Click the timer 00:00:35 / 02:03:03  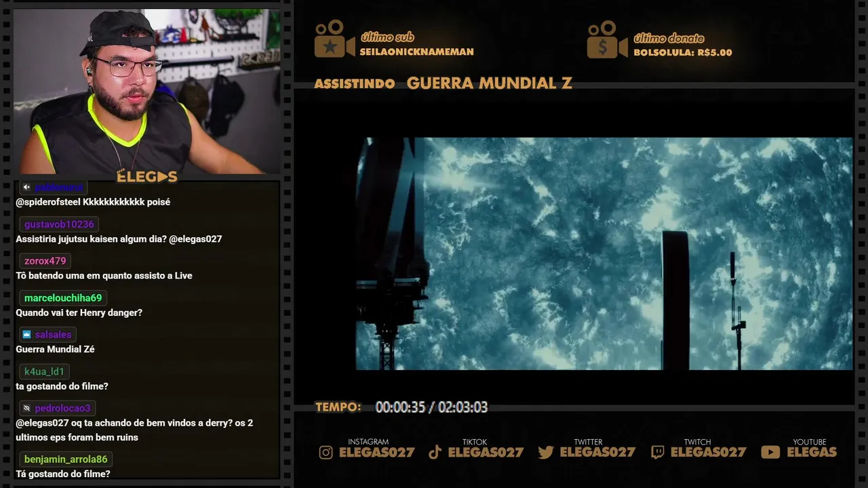click(x=431, y=407)
